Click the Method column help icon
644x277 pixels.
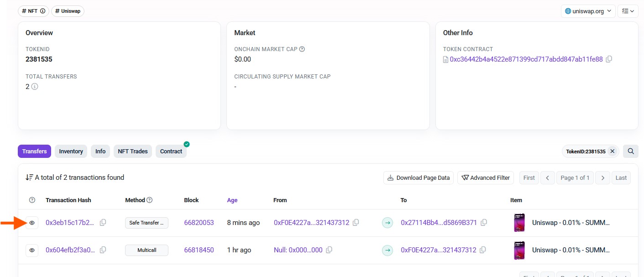click(x=149, y=200)
